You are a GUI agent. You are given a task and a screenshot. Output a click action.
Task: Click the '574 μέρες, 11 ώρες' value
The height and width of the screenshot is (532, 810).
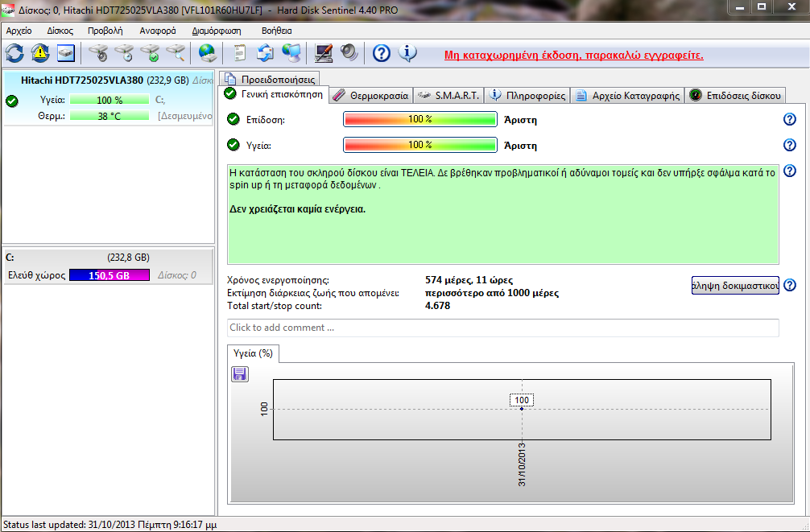[469, 280]
